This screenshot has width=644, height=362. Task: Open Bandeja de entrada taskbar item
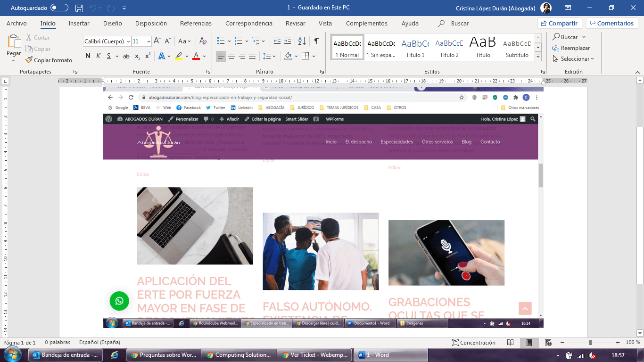(x=65, y=355)
